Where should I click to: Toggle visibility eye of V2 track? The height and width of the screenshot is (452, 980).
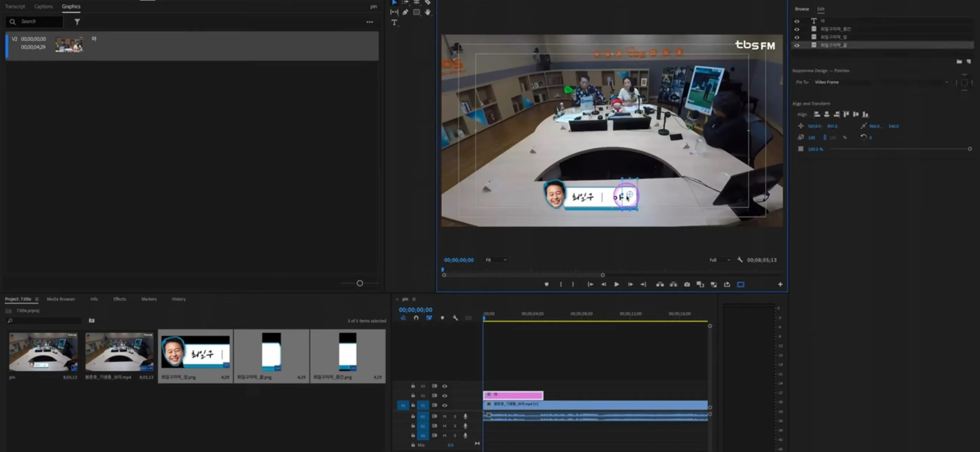tap(444, 396)
